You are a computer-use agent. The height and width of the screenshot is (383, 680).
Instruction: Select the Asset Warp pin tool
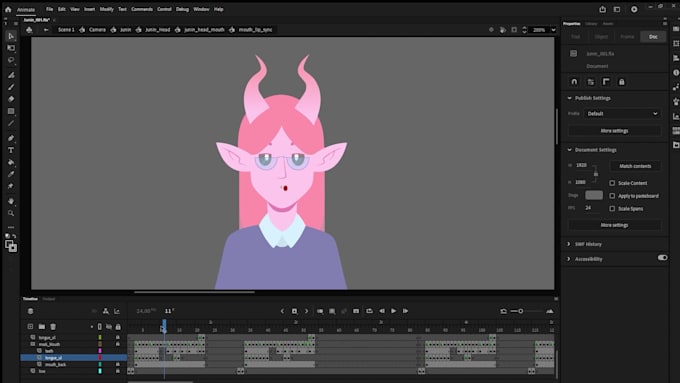point(11,186)
